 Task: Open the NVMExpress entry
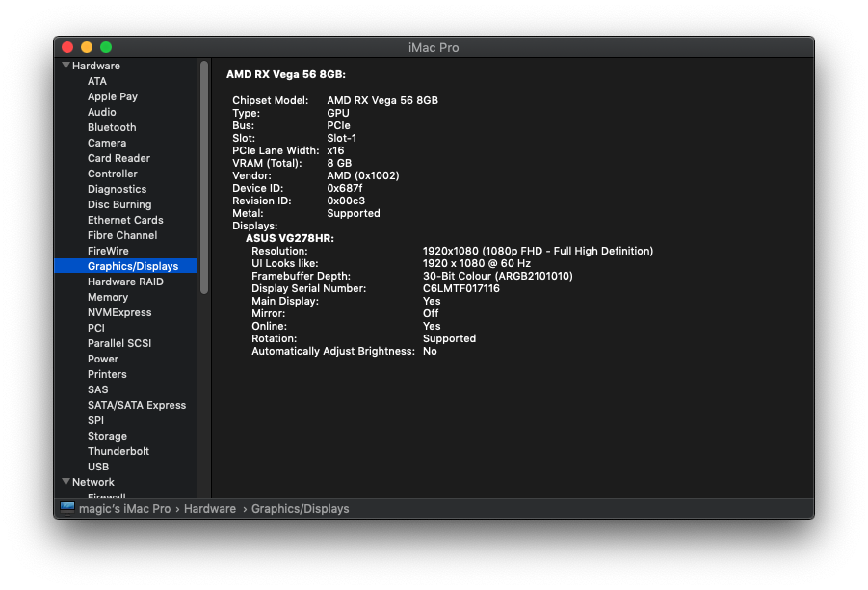point(119,312)
